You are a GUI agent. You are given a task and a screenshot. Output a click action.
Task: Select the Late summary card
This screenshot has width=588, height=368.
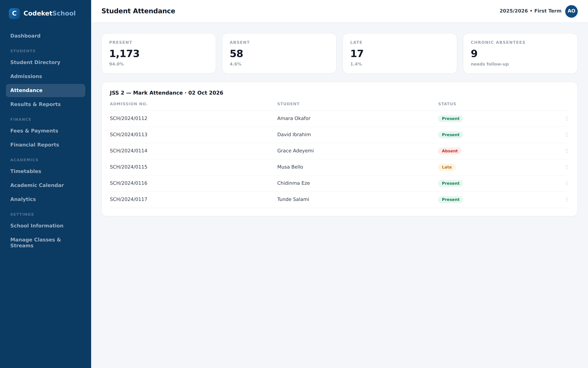click(400, 53)
